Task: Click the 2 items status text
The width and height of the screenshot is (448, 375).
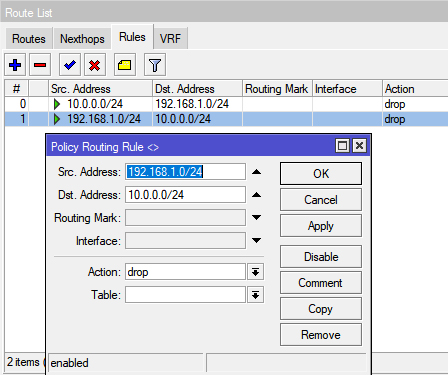Action: point(23,362)
